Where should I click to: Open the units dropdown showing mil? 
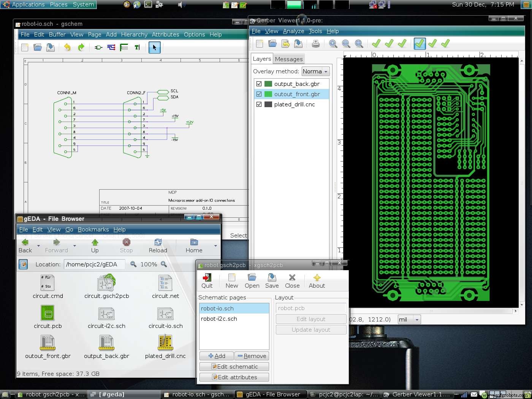[409, 319]
